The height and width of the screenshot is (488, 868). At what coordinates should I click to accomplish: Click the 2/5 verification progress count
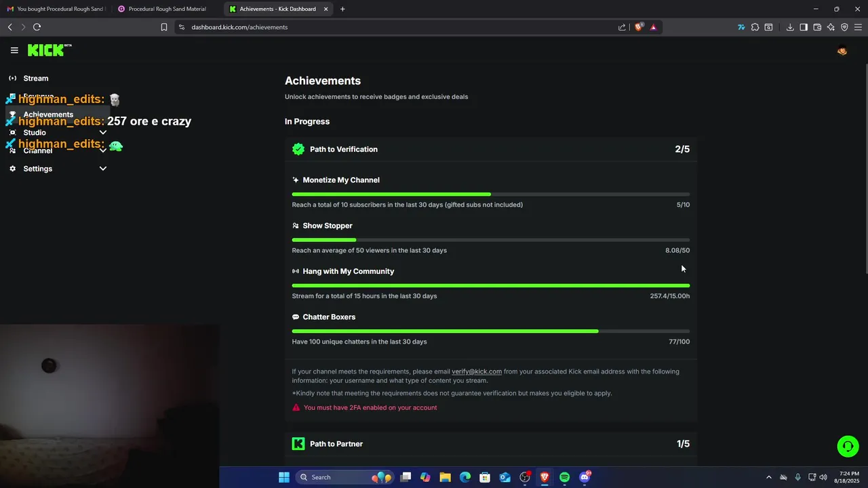click(682, 149)
